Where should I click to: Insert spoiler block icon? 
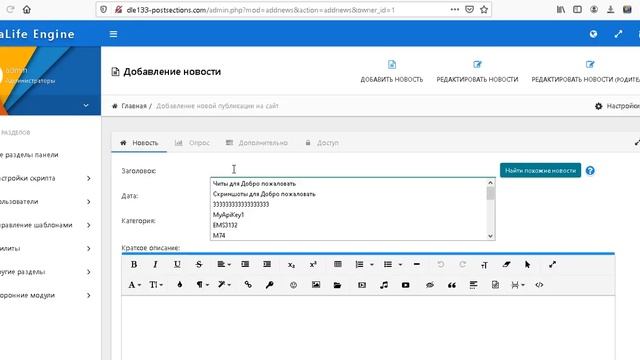coord(473,285)
